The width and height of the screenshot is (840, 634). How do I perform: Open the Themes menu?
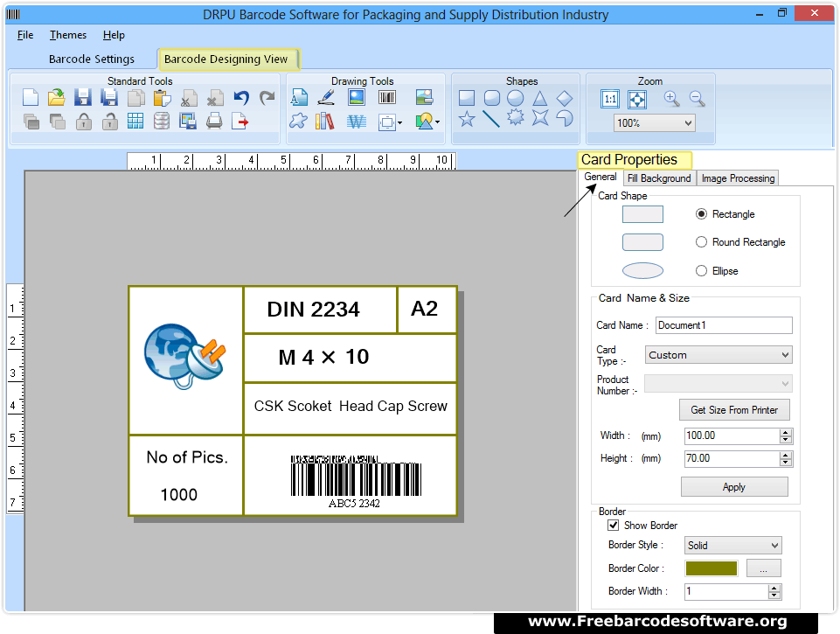point(68,35)
